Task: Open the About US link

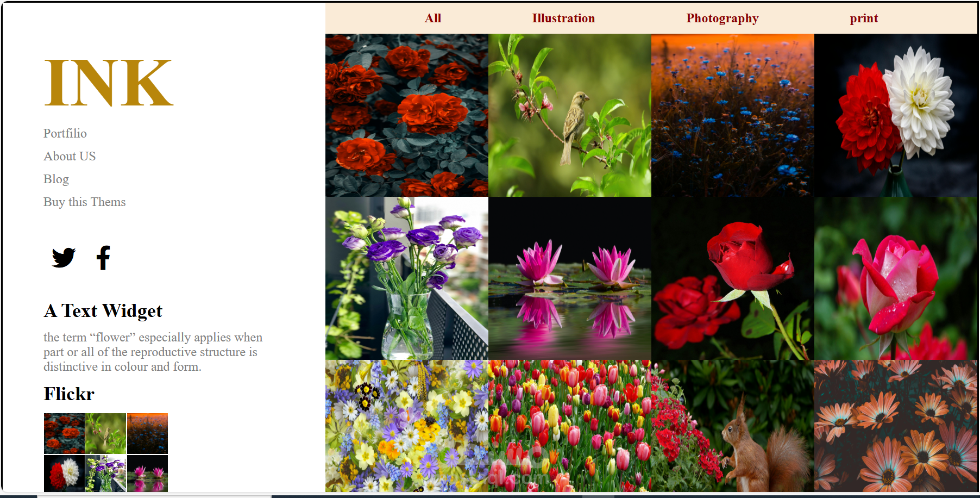Action: click(x=70, y=156)
